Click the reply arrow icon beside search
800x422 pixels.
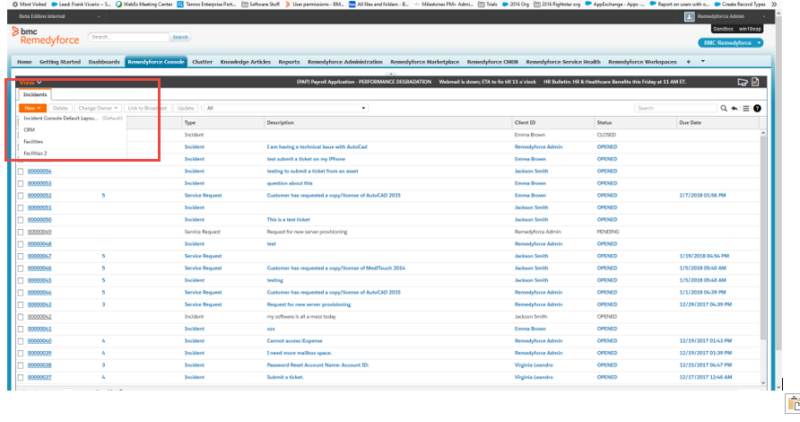[735, 108]
